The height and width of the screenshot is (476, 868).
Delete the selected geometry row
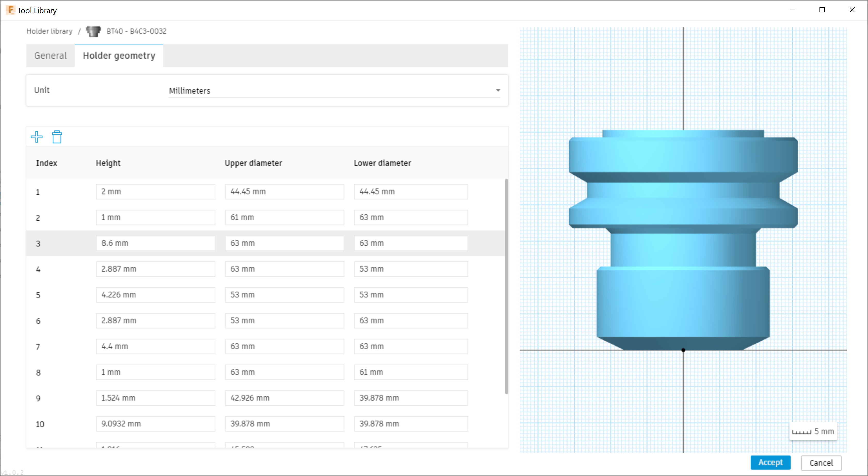[x=57, y=137]
